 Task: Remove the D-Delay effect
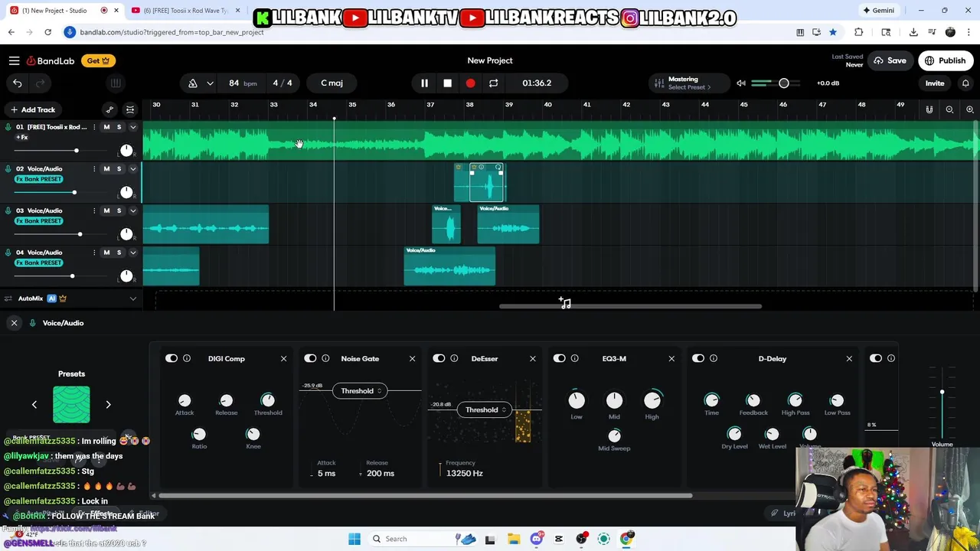849,358
